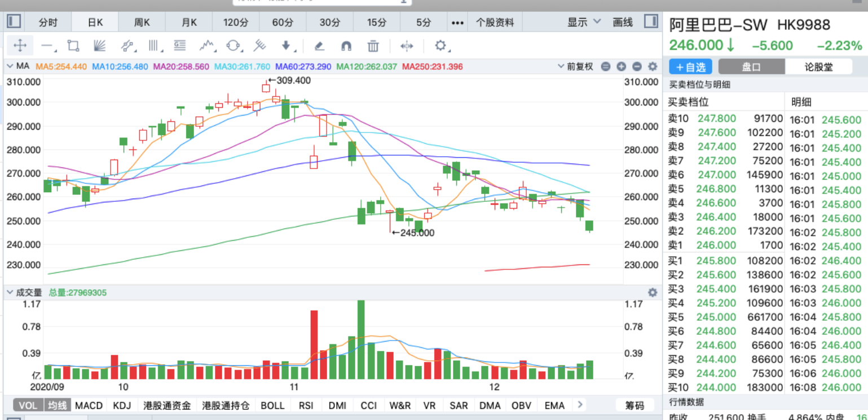The image size is (868, 420).
Task: Select the DMI indicator
Action: tap(337, 405)
